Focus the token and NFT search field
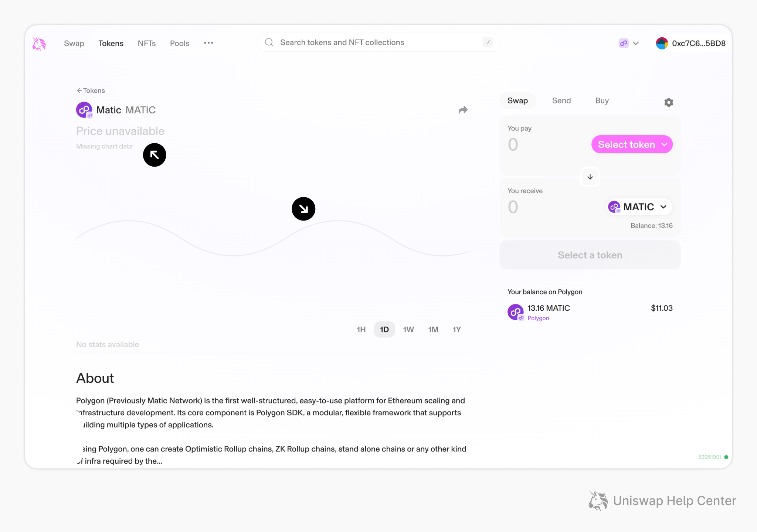The width and height of the screenshot is (757, 532). (x=378, y=42)
